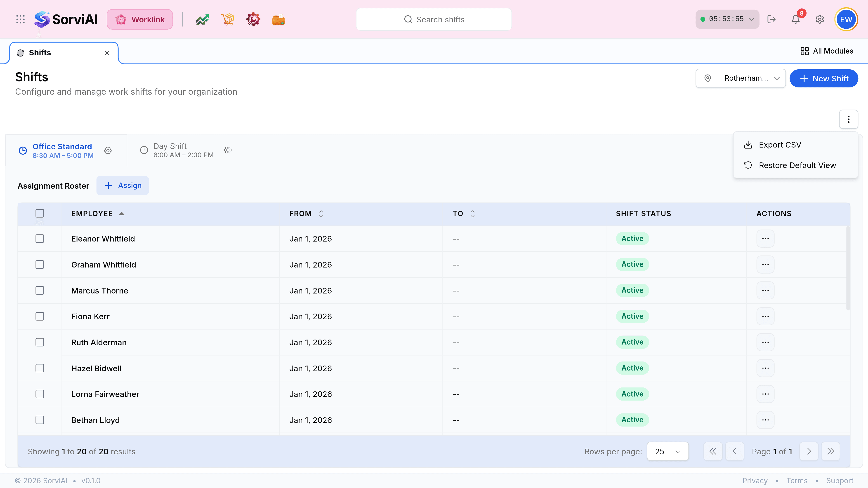Open the orange box cart module icon
Screen dimensions: 868x488
[228, 19]
